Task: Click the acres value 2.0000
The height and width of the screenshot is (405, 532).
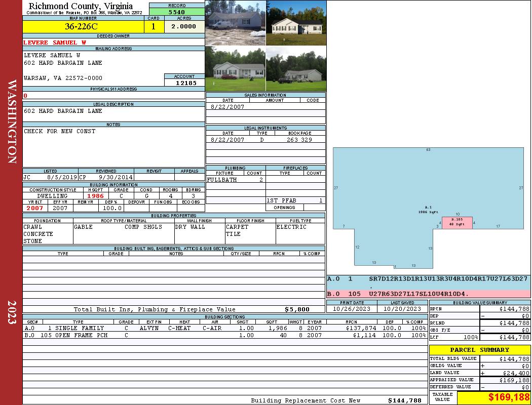Action: coord(184,27)
